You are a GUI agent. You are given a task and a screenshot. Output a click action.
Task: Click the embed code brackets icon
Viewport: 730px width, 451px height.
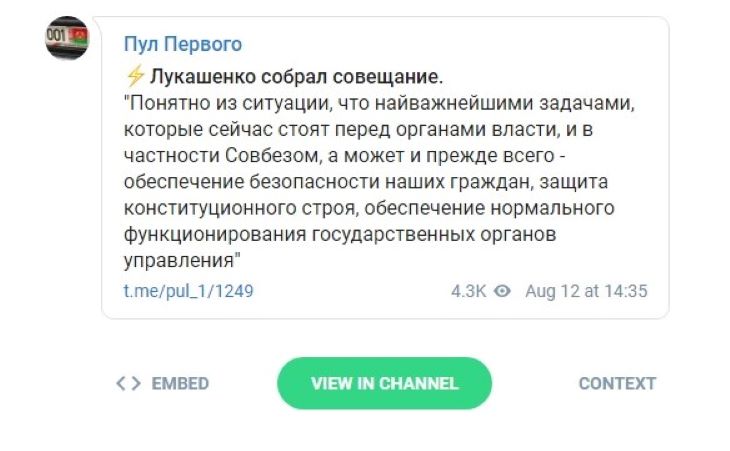point(128,383)
